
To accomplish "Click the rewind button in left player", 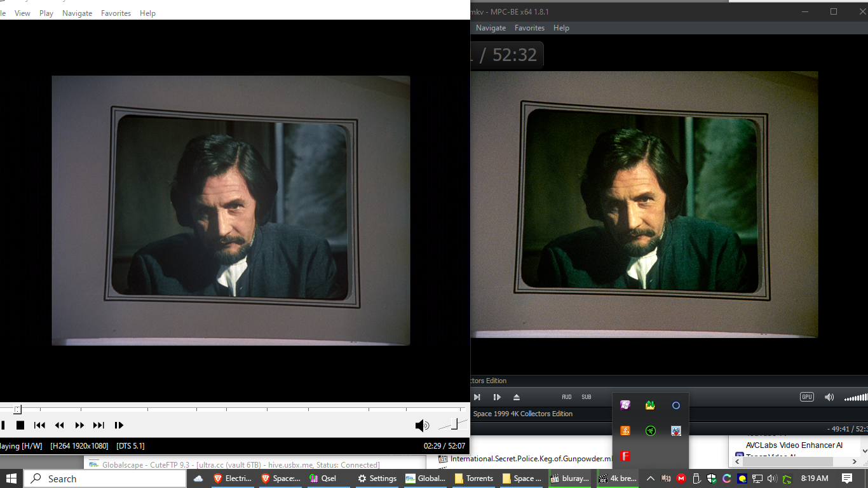I will [x=59, y=425].
